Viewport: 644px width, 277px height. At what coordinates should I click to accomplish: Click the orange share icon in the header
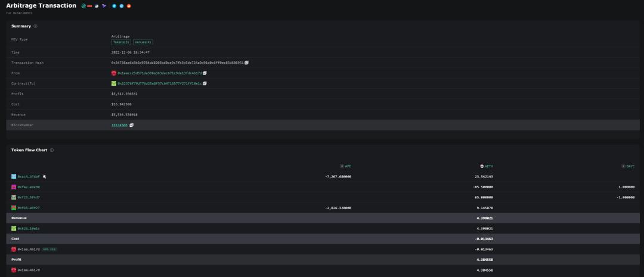pyautogui.click(x=129, y=6)
